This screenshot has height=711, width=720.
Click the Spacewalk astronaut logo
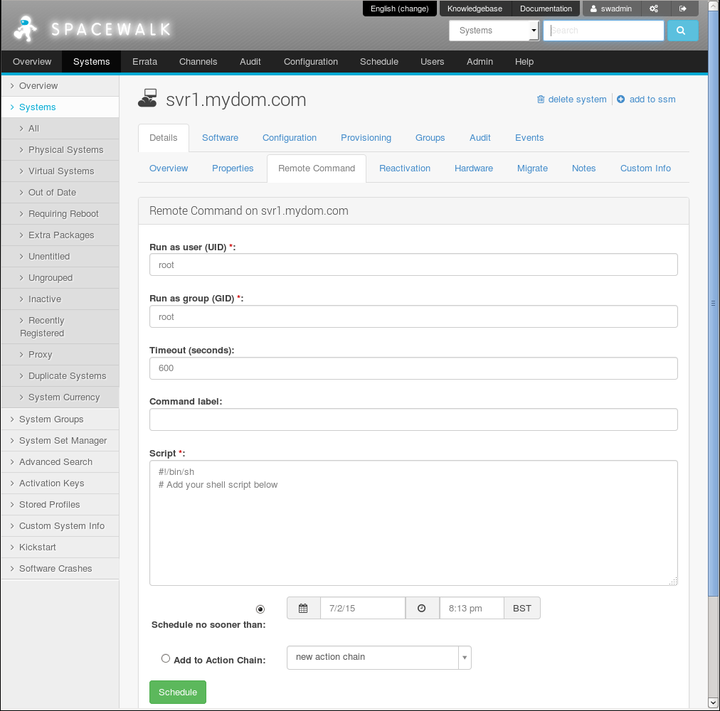25,29
